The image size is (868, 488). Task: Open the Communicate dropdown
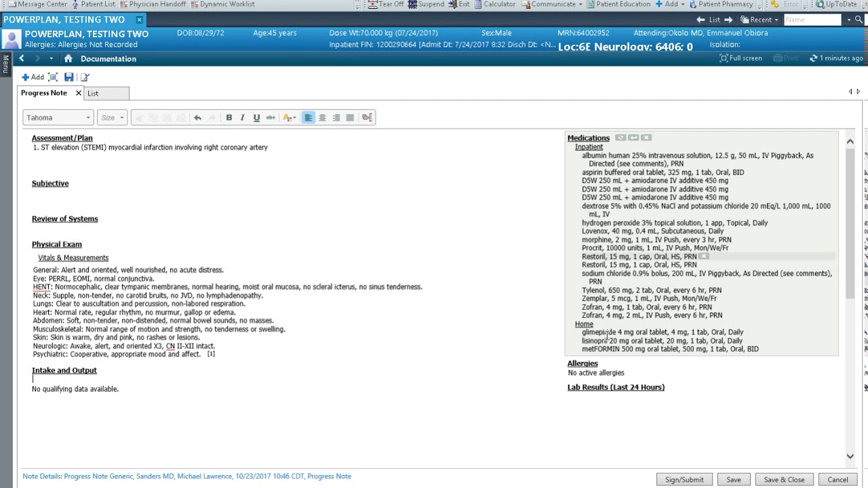point(551,4)
